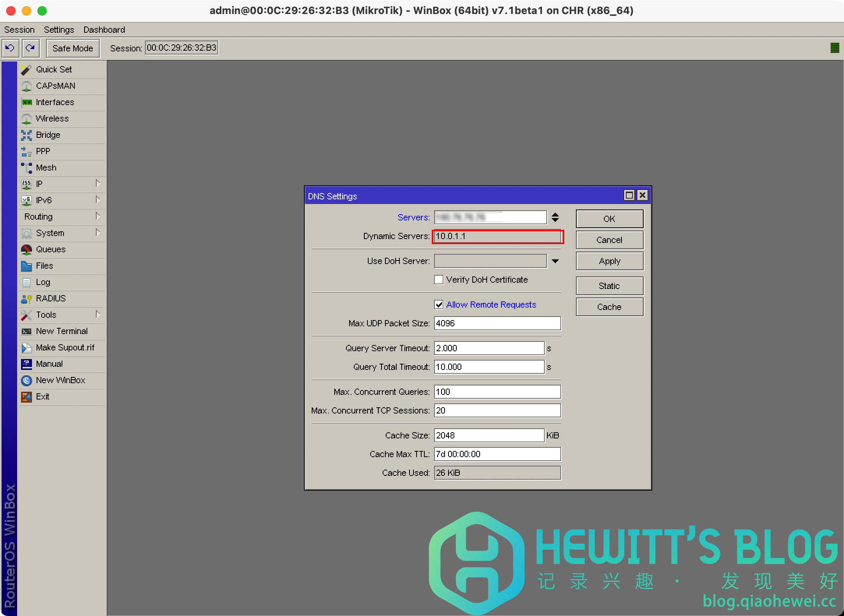Click the Servers add/remove stepper arrows
The image size is (844, 616).
[555, 217]
